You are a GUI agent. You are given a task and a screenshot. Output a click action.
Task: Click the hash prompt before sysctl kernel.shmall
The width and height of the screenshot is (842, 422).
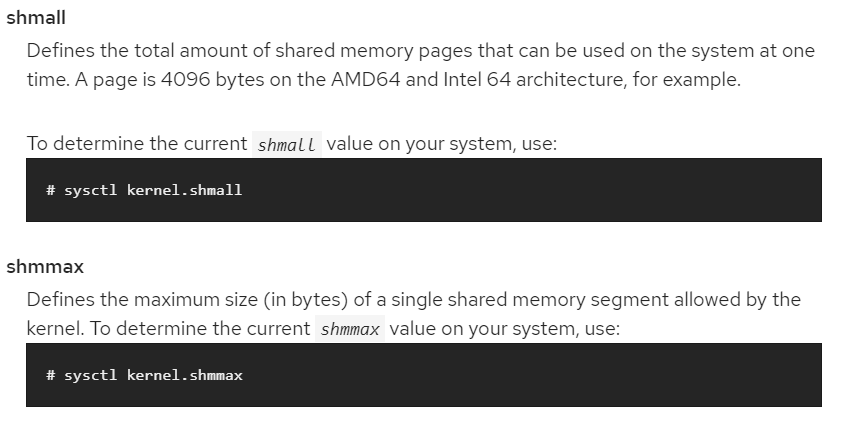point(51,190)
